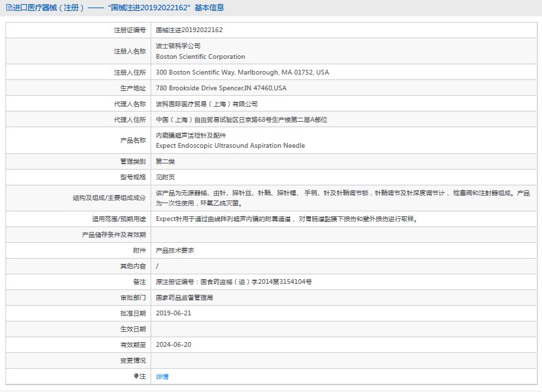The height and width of the screenshot is (392, 542).
Task: Click the 代理人住所 row label
Action: pyautogui.click(x=130, y=120)
